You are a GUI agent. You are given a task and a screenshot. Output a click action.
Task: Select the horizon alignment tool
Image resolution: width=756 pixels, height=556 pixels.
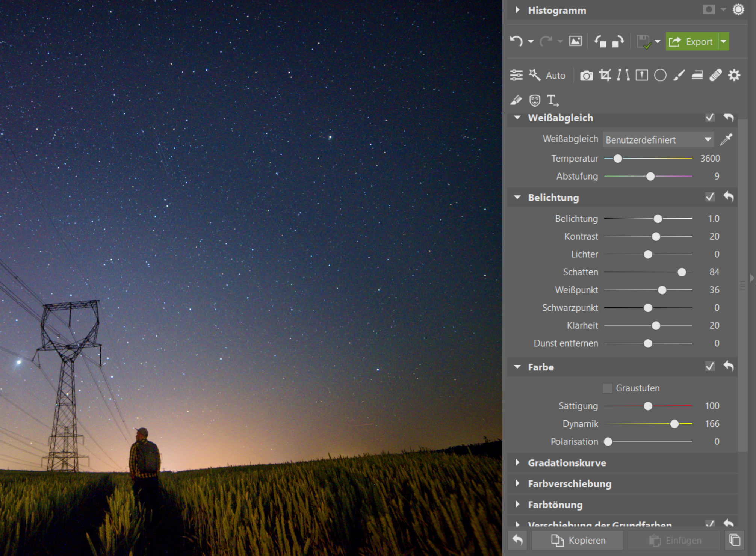pos(642,75)
